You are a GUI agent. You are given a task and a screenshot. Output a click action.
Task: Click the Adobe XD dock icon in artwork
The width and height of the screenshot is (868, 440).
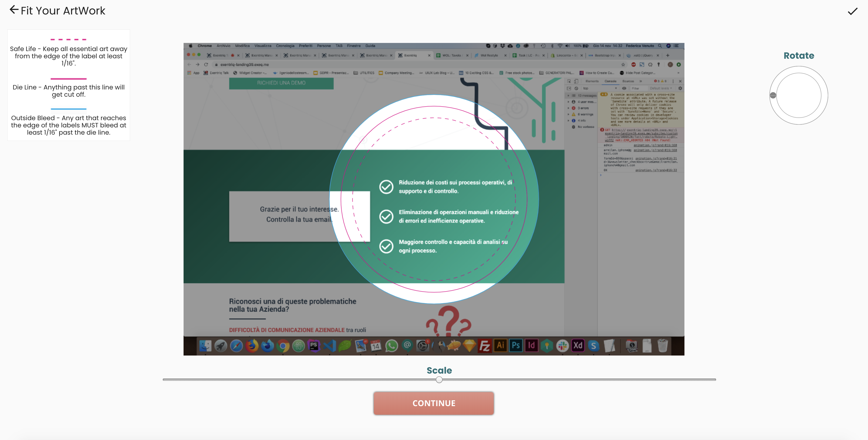click(x=578, y=345)
